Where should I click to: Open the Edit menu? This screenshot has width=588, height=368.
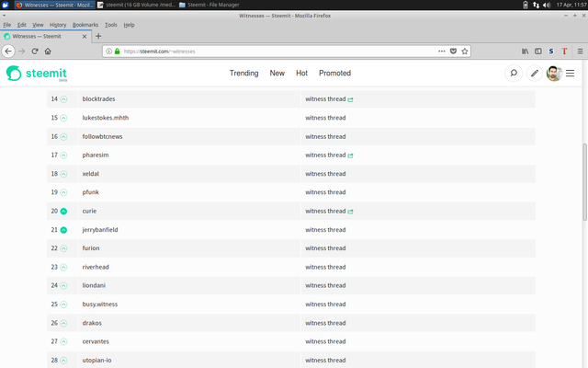tap(22, 25)
